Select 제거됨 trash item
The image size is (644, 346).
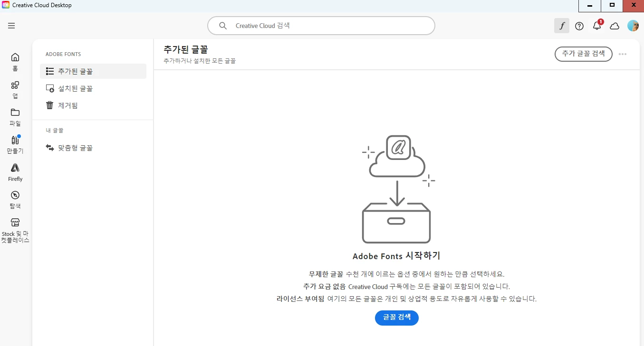pos(93,105)
